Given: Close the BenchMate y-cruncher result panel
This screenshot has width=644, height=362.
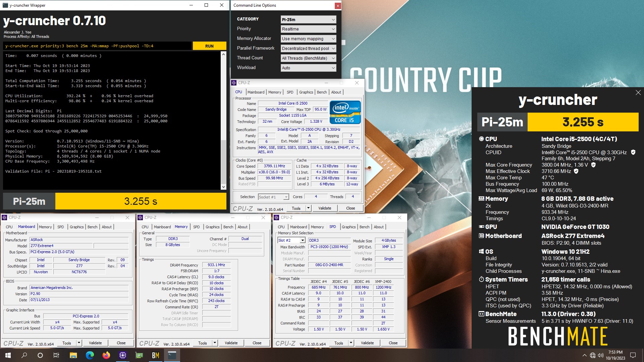Looking at the screenshot, I should click(638, 93).
